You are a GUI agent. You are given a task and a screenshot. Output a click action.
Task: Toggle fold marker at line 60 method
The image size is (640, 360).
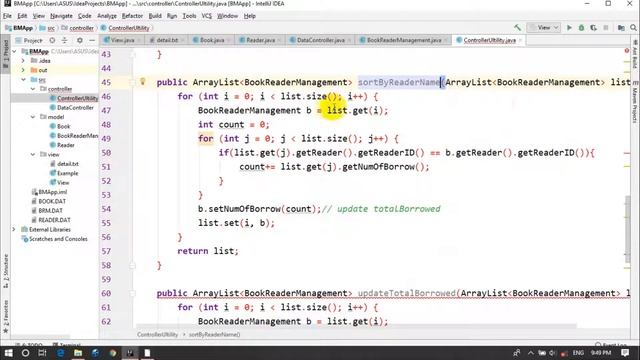point(132,293)
